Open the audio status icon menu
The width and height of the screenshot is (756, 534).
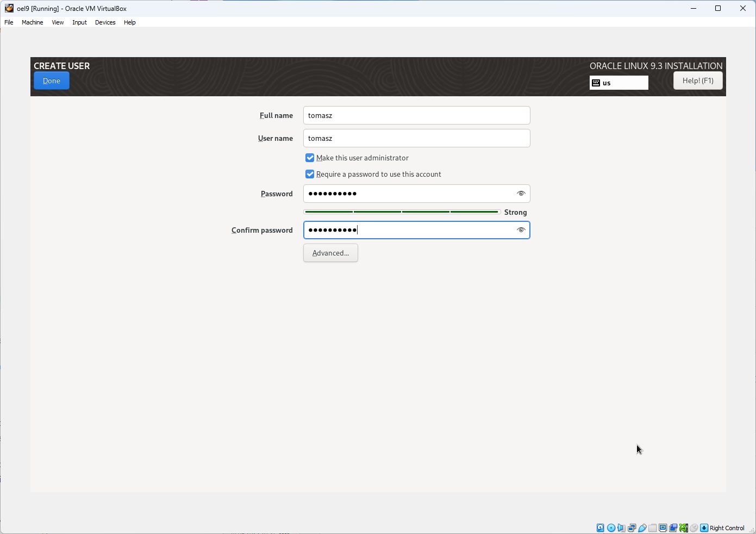[x=621, y=527]
